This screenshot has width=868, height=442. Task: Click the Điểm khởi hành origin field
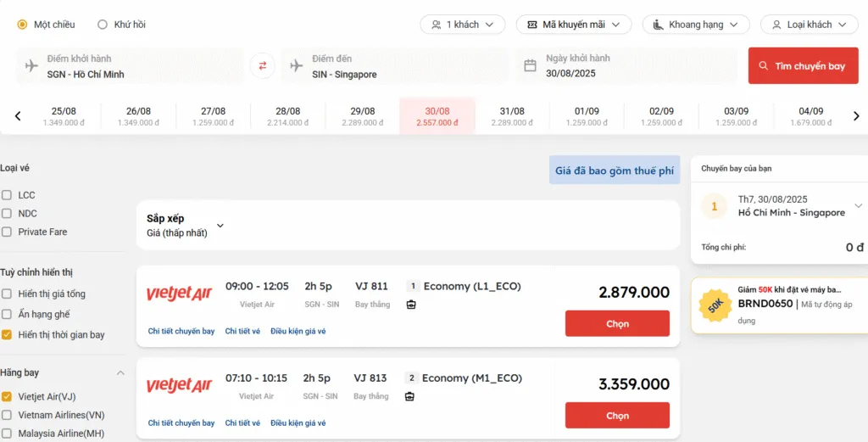130,66
